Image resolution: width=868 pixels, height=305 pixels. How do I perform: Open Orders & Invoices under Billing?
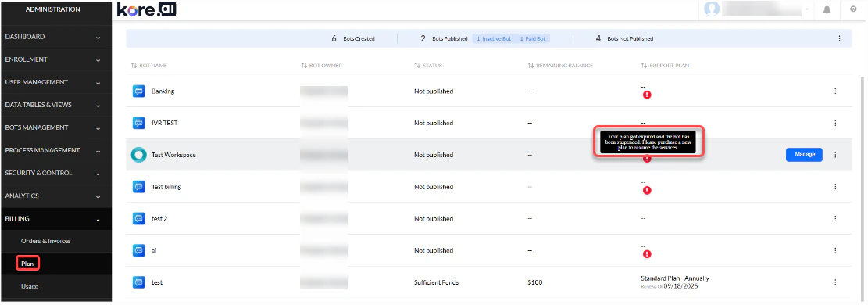pyautogui.click(x=46, y=241)
